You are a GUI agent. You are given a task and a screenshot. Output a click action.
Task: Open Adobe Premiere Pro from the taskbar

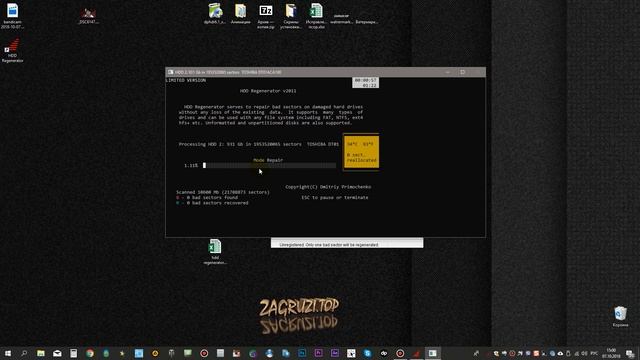click(318, 353)
